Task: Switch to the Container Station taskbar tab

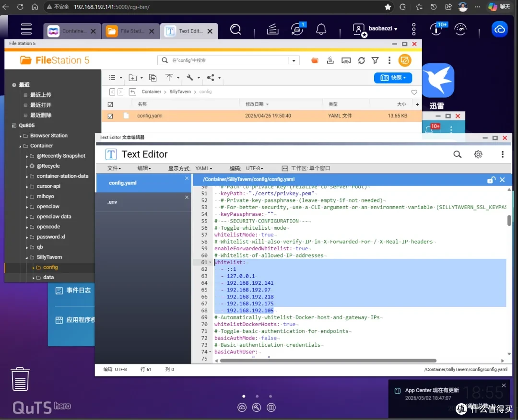Action: coord(71,31)
